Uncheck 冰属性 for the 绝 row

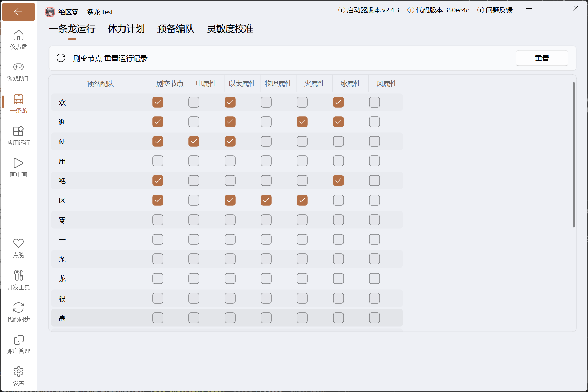pos(338,181)
